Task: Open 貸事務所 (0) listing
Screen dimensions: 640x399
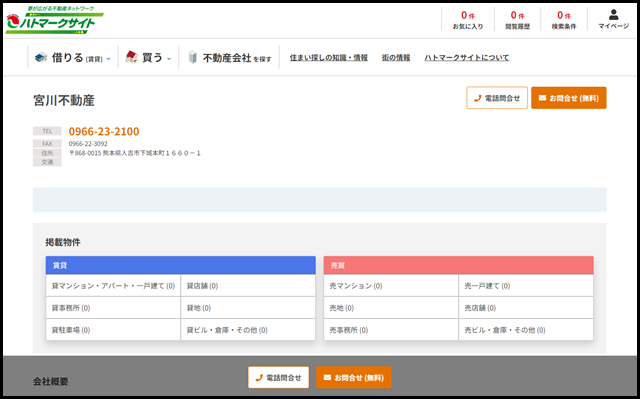Action: pos(113,308)
